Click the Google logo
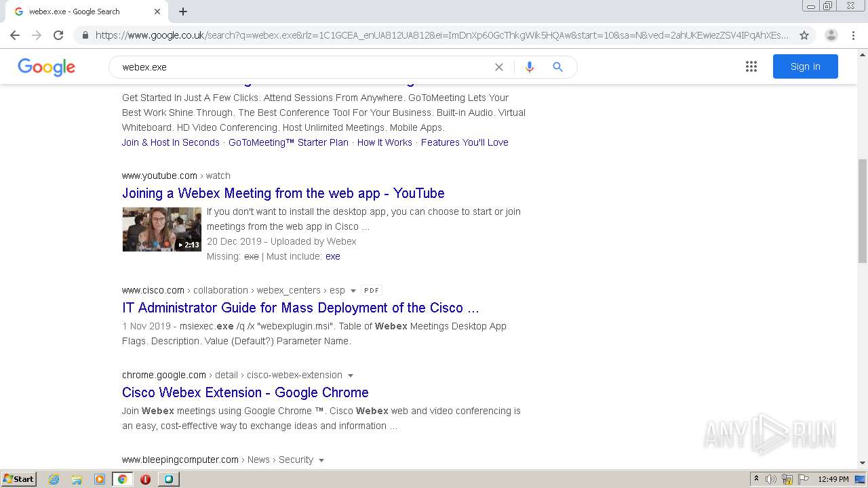Screen dimensions: 868x488 46,67
